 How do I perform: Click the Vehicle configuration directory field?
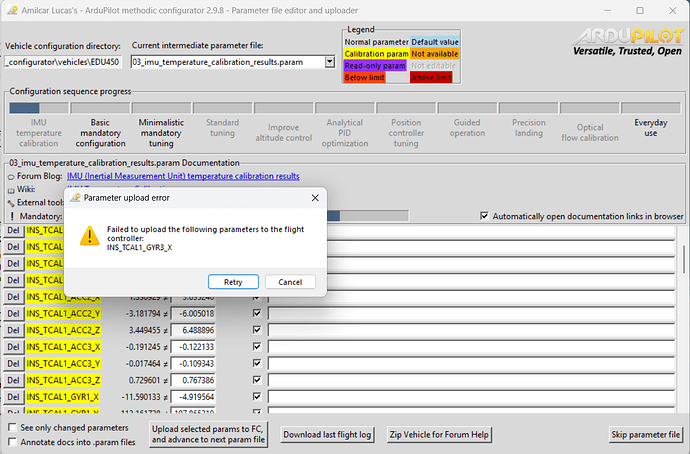tap(64, 62)
